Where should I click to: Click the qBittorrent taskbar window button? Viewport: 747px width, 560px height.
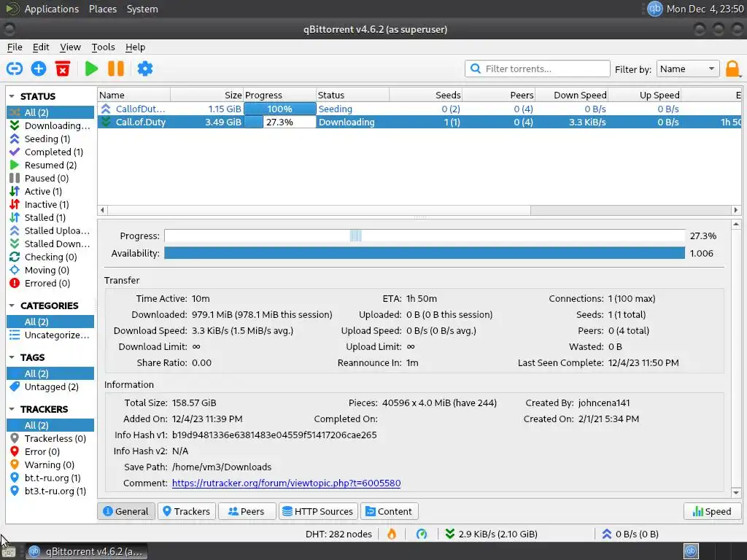[x=86, y=551]
